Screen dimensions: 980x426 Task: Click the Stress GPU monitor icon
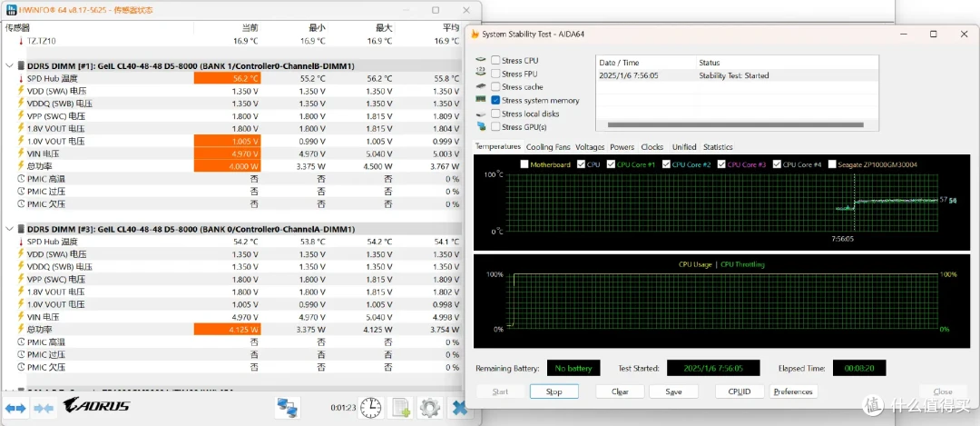(480, 127)
